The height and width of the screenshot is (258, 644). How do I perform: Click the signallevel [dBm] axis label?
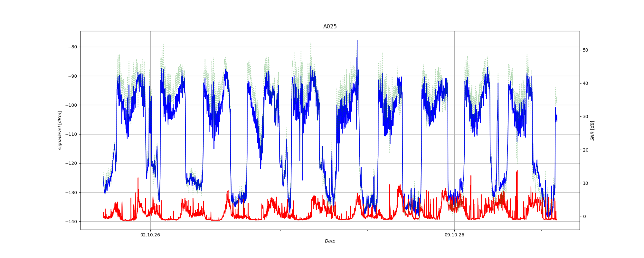click(x=60, y=130)
